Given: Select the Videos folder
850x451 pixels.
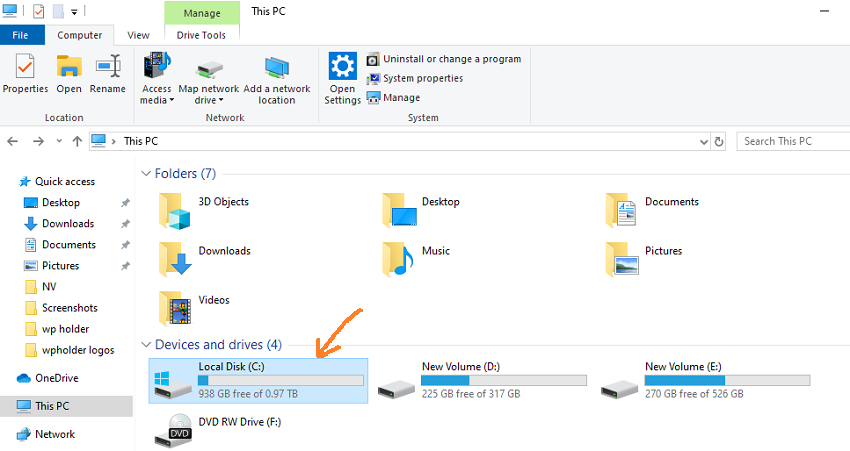Looking at the screenshot, I should click(194, 309).
